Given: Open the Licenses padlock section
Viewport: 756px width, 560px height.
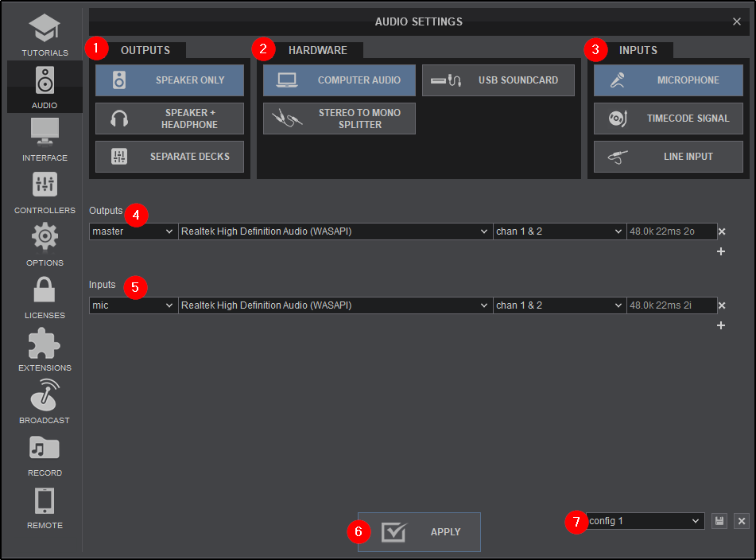Looking at the screenshot, I should click(45, 297).
